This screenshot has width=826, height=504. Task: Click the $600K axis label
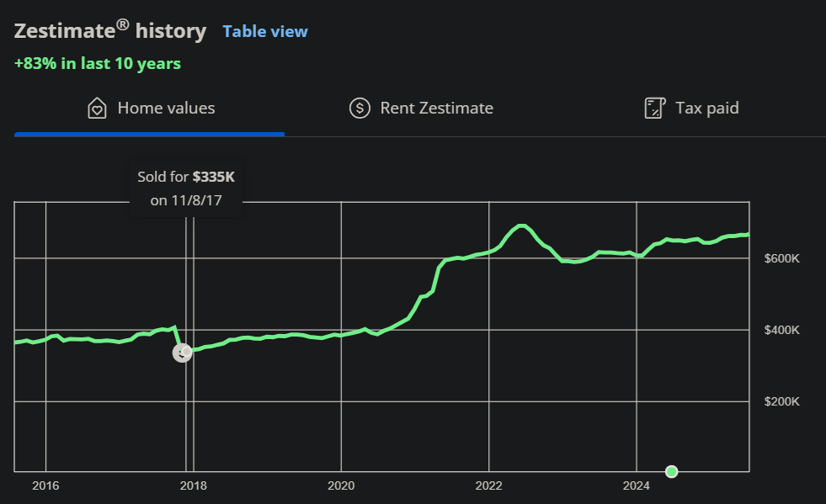coord(781,258)
